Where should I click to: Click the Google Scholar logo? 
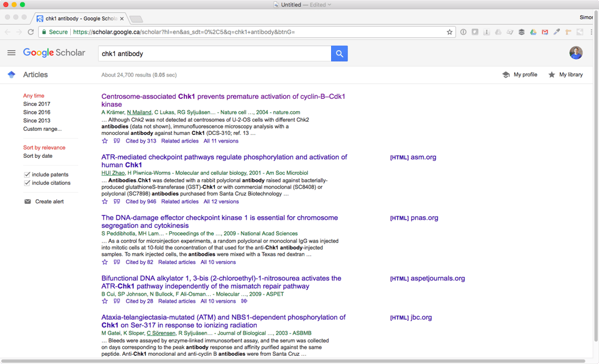(x=54, y=53)
